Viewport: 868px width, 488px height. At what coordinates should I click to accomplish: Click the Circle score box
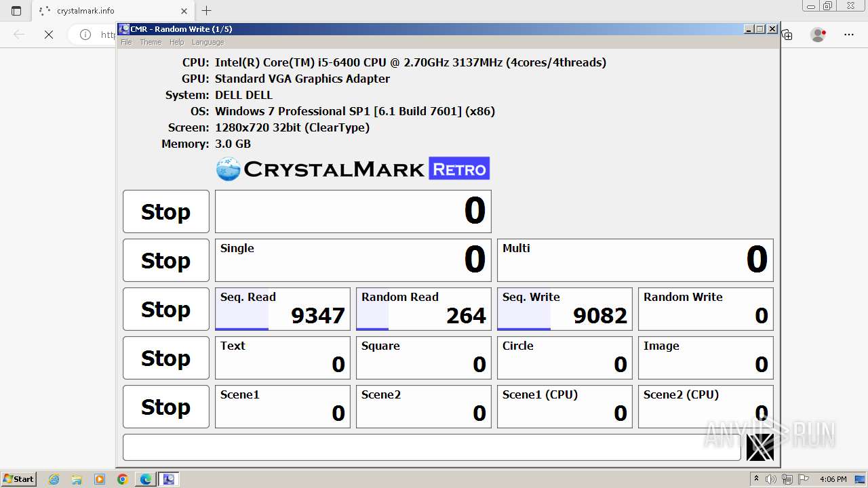(565, 358)
